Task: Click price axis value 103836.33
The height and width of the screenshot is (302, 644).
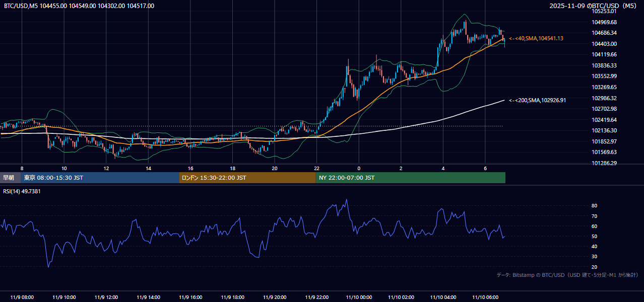Action: [x=605, y=65]
